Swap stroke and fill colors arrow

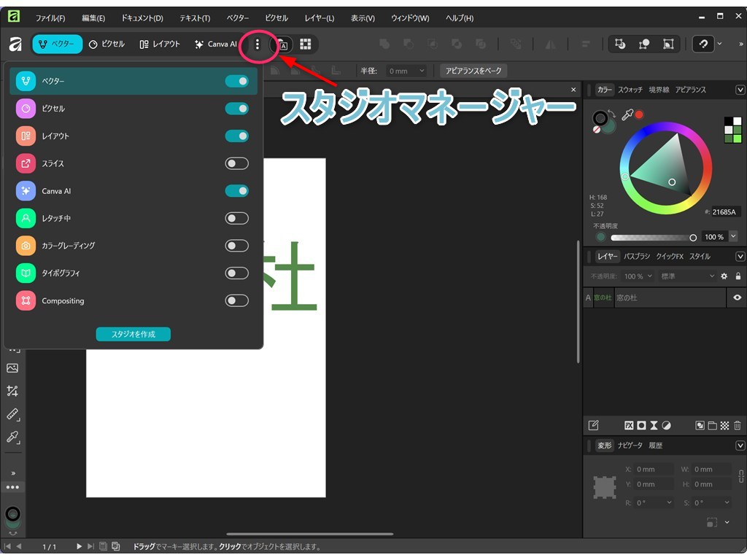(614, 114)
